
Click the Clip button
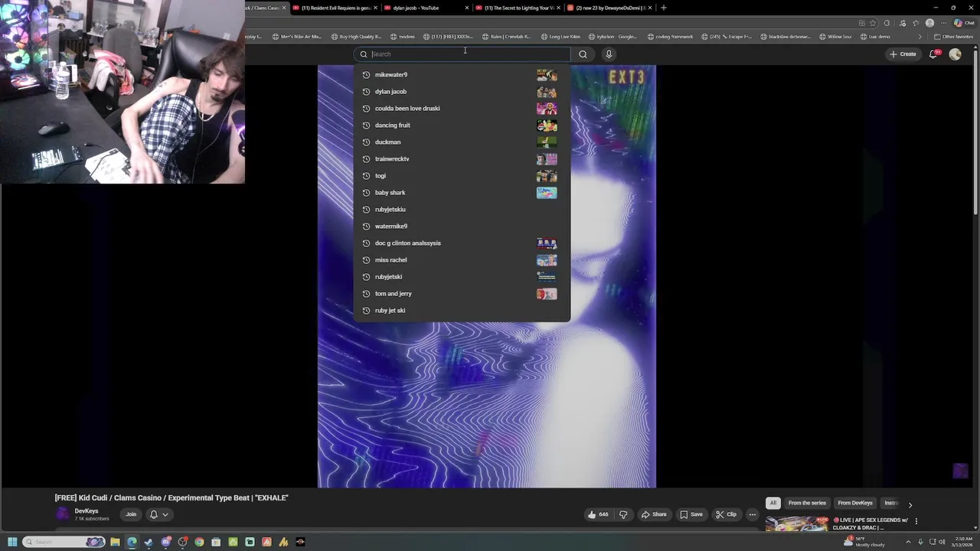(726, 514)
